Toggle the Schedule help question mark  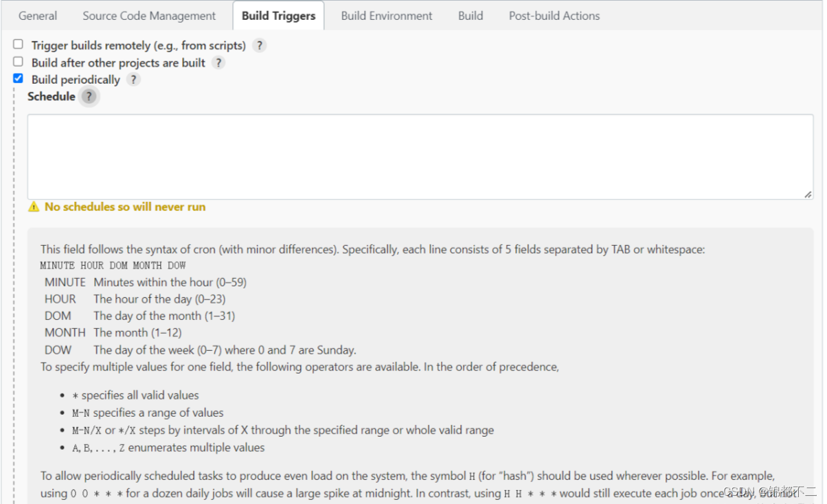(88, 97)
